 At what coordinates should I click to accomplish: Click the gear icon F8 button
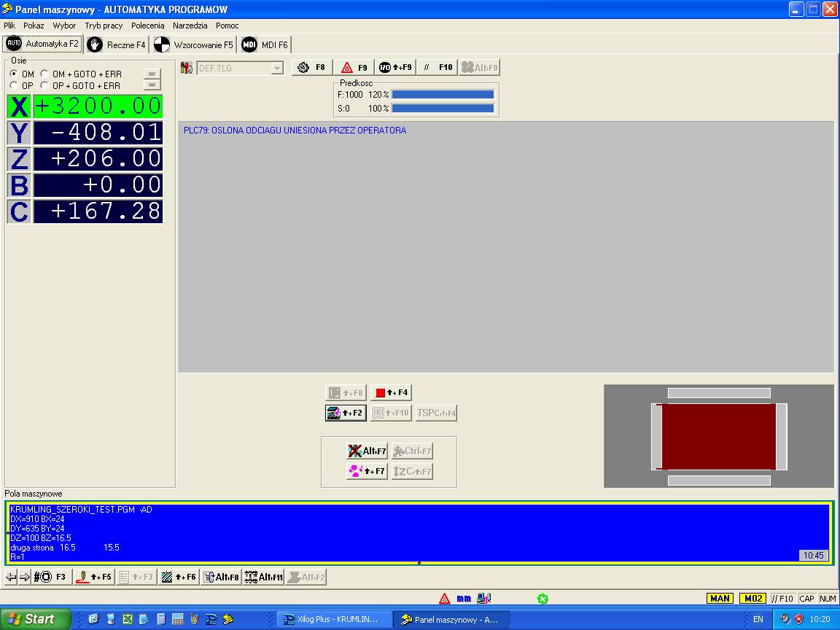[x=311, y=68]
